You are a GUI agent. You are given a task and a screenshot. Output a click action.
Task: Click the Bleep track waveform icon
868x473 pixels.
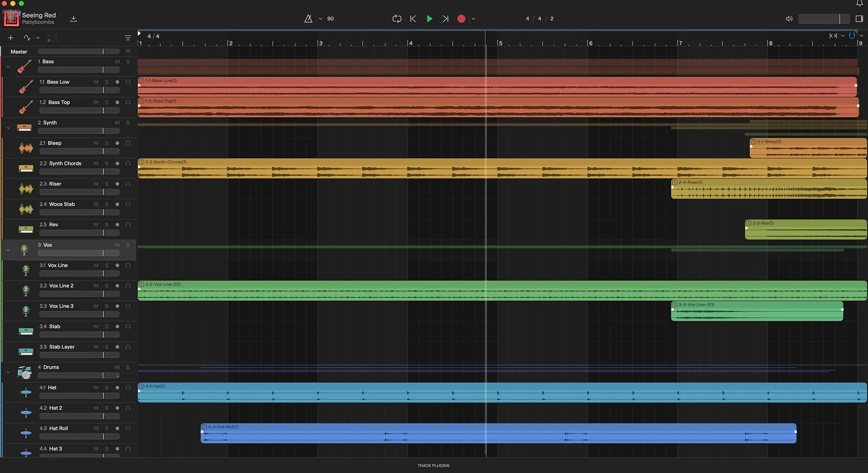coord(26,148)
